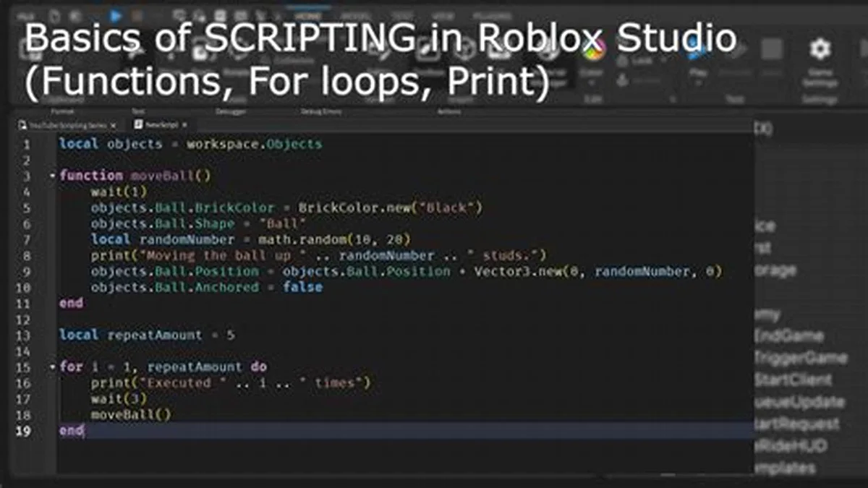Screen dimensions: 868x488
Task: Click the final 'end' on line 19
Action: pos(71,431)
